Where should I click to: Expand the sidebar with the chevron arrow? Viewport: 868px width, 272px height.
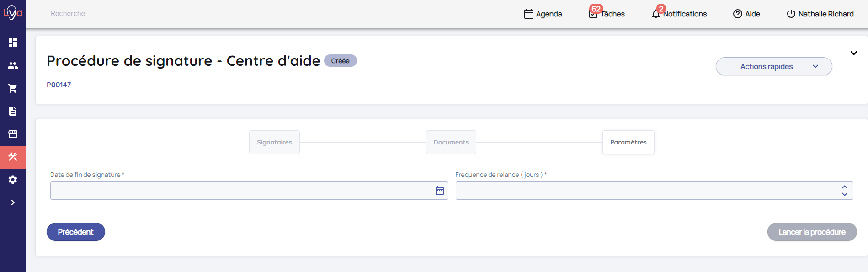pos(13,203)
